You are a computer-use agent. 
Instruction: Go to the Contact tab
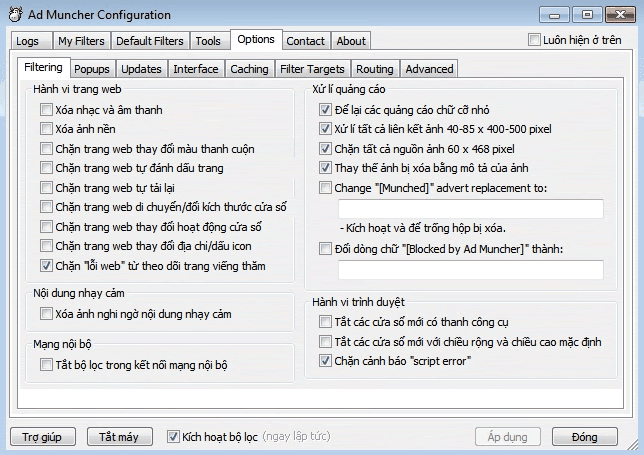click(x=306, y=41)
